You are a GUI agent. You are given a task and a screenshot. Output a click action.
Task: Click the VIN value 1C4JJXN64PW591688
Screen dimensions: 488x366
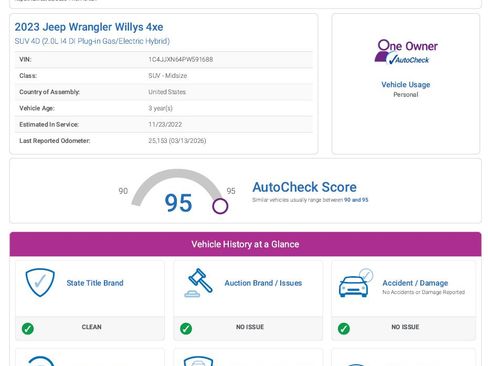coord(180,59)
